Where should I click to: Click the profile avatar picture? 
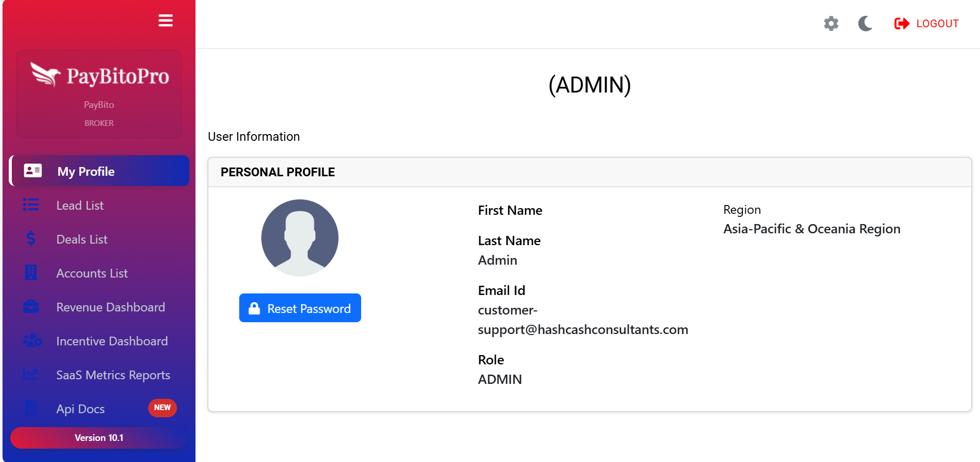click(x=300, y=238)
